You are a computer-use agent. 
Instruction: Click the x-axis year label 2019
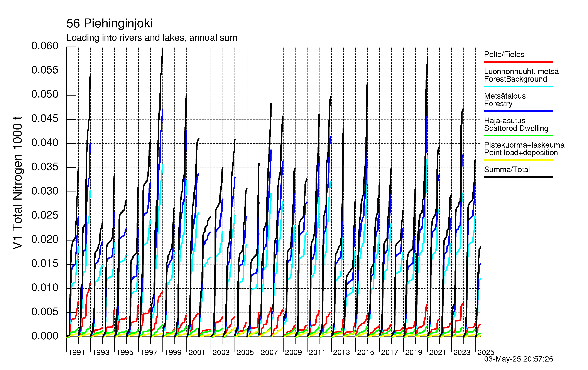414,352
